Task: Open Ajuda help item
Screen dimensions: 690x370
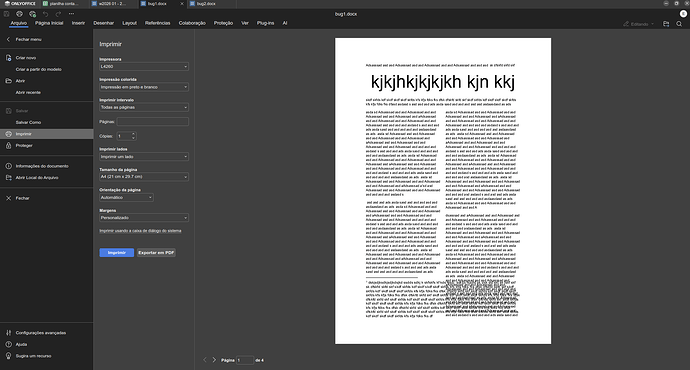Action: pos(21,344)
